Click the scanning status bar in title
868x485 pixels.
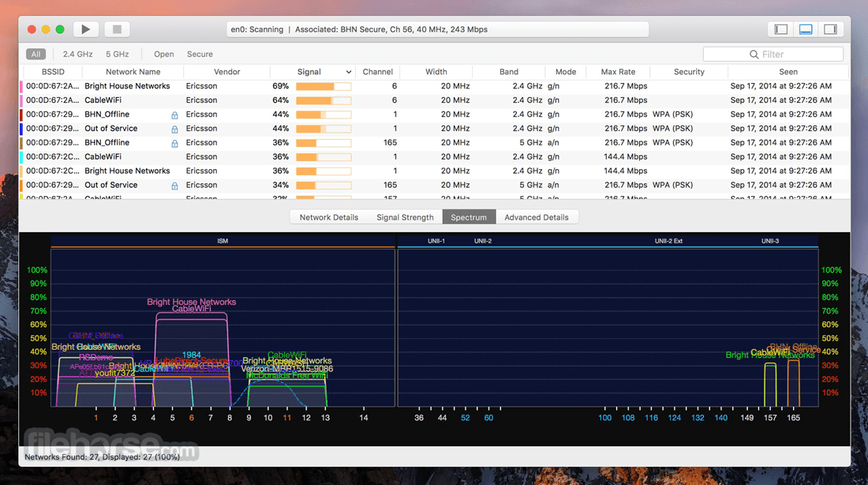click(x=437, y=29)
